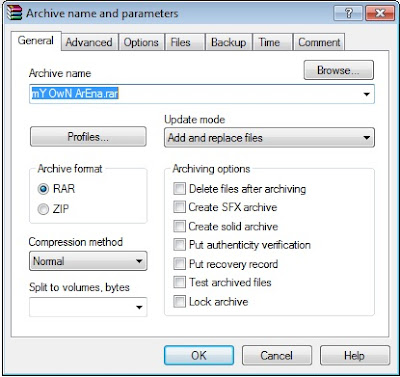Click the Cancel button
Screen dimensions: 400x377
(x=277, y=355)
